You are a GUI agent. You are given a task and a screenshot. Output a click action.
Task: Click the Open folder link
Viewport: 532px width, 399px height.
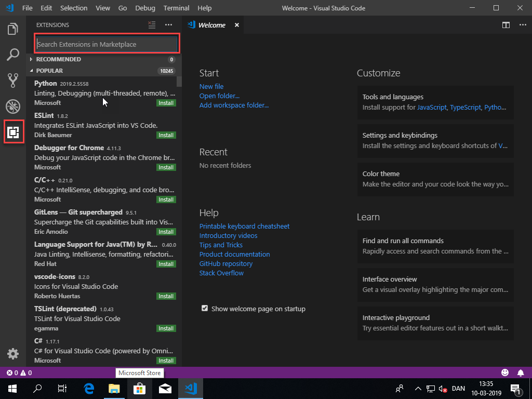click(x=220, y=96)
